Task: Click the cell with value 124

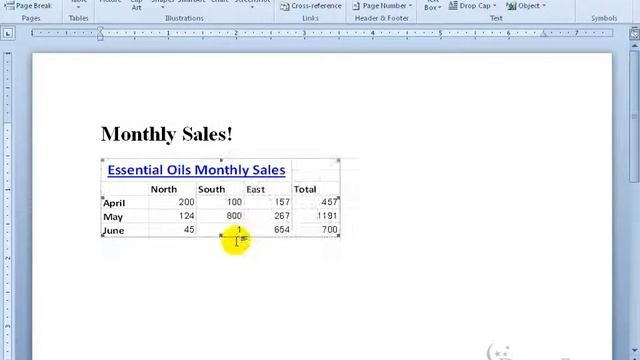Action: [x=187, y=216]
